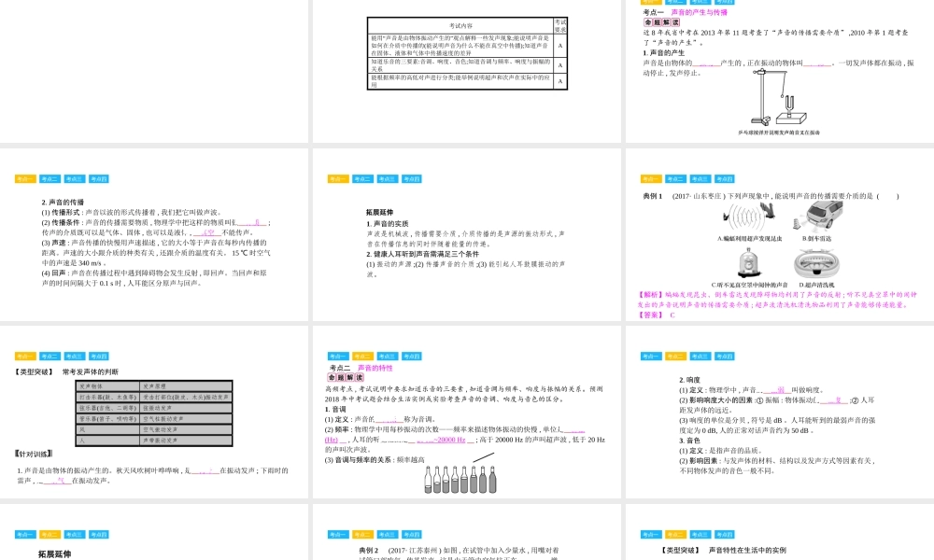The width and height of the screenshot is (934, 560).
Task: Select 考点一 tab on 典例2 slide
Action: [x=338, y=535]
